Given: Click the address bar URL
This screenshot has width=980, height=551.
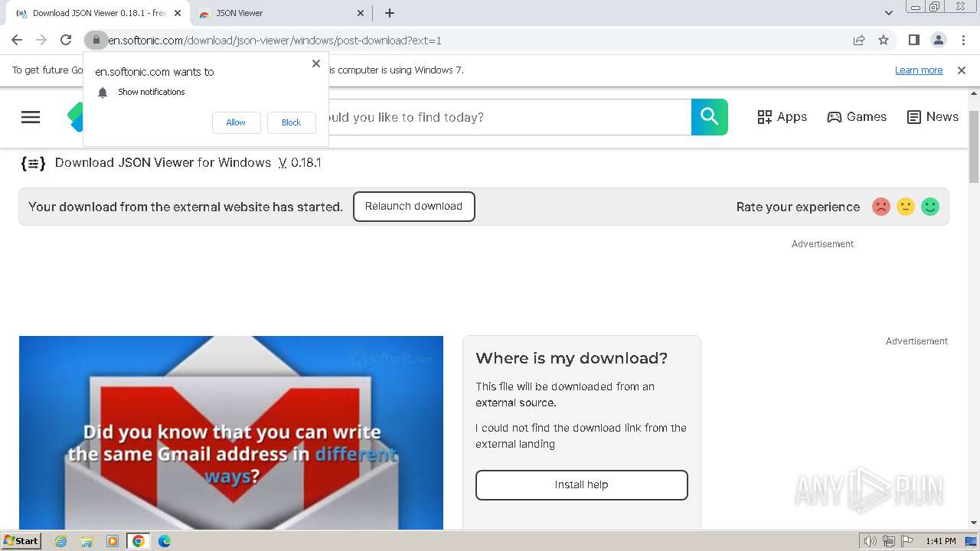Looking at the screenshot, I should pos(275,41).
